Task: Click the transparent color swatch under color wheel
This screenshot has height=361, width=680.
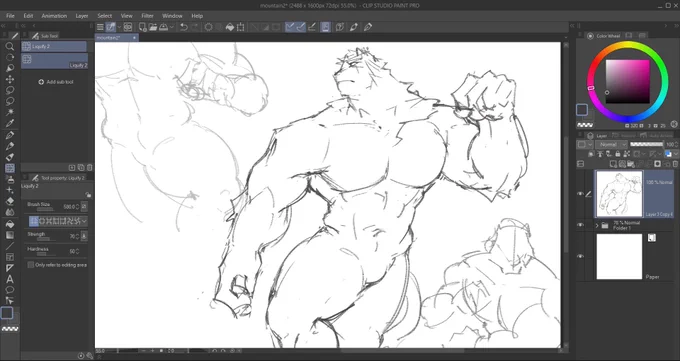Action: tap(585, 125)
